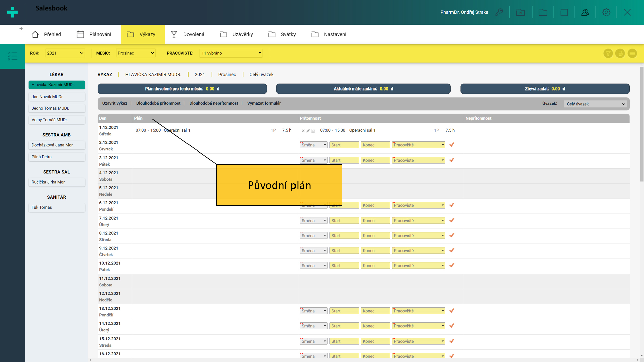Toggle the sidebar list icon at left
The image size is (644, 362).
click(12, 56)
